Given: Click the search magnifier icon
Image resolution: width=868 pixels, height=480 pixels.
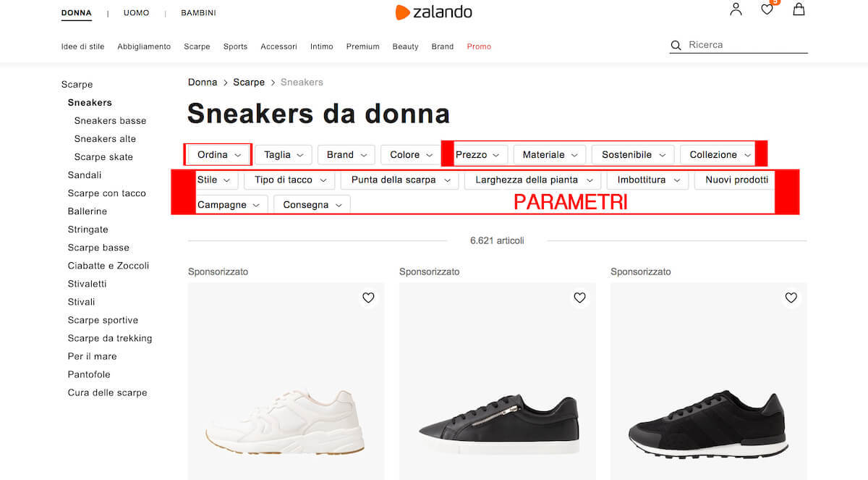Looking at the screenshot, I should click(676, 45).
